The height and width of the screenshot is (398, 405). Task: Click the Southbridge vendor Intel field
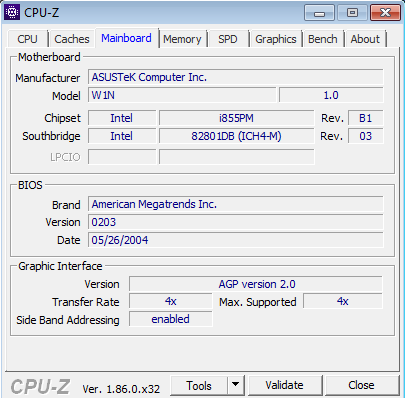click(x=122, y=136)
